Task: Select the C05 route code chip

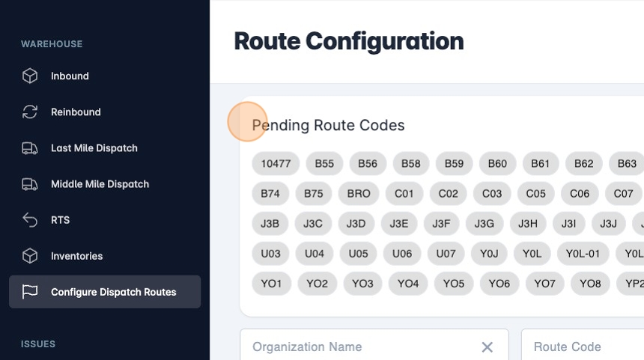Action: (x=535, y=194)
